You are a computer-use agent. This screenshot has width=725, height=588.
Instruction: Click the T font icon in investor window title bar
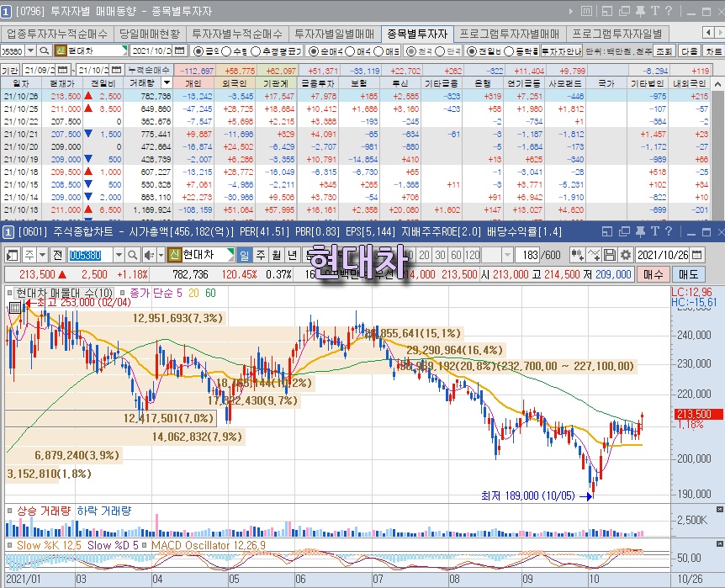[x=655, y=11]
